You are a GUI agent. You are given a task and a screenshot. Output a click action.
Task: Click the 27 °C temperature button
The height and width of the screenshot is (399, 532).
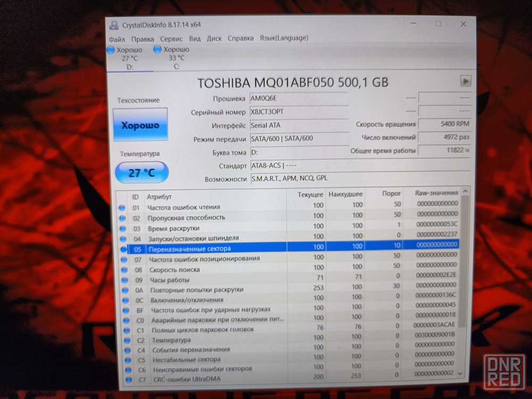coord(142,172)
